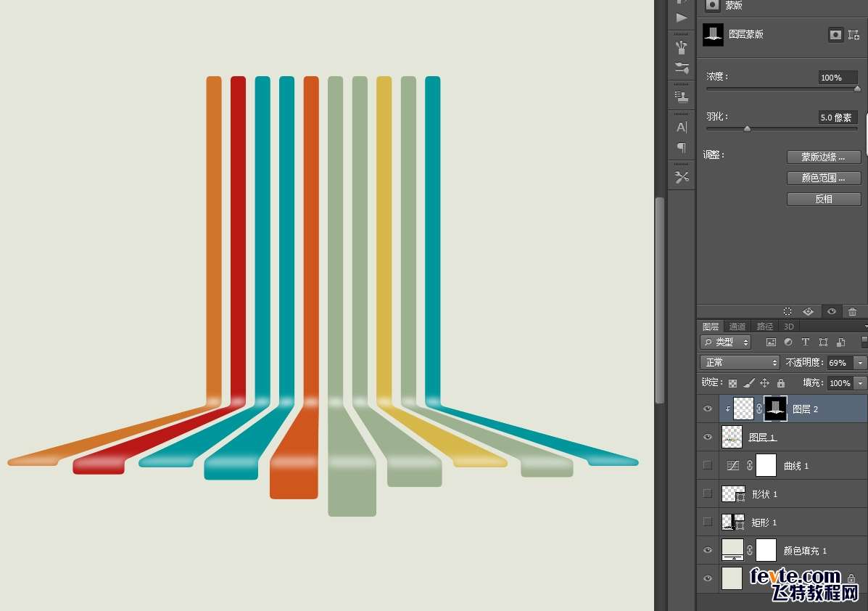Click the 羽化 slider handle
Viewport: 868px width, 611px height.
747,128
